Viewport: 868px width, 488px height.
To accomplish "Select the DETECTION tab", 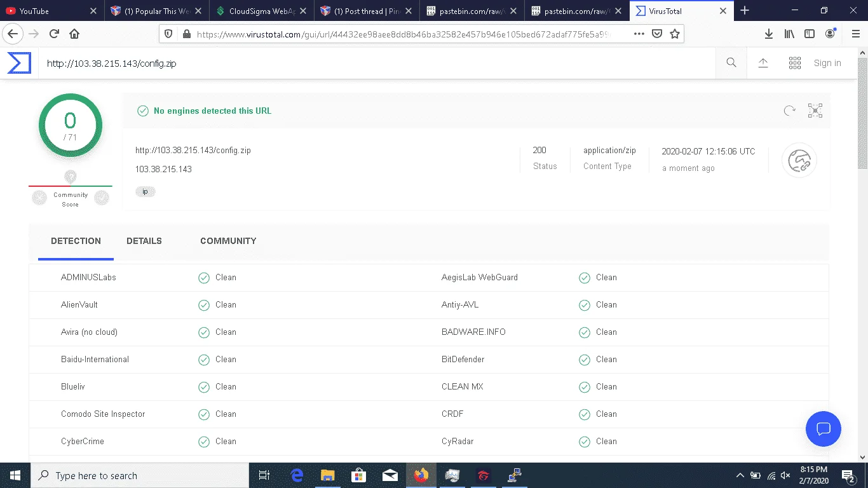I will [76, 241].
